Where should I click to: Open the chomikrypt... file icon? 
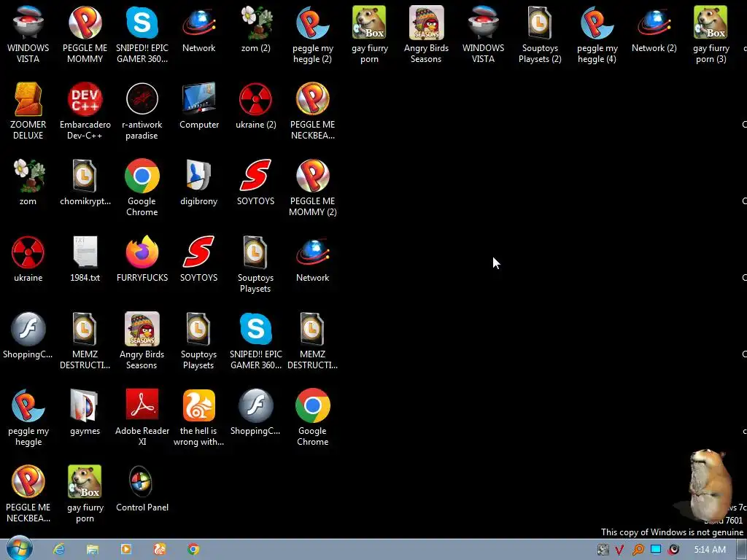coord(85,182)
